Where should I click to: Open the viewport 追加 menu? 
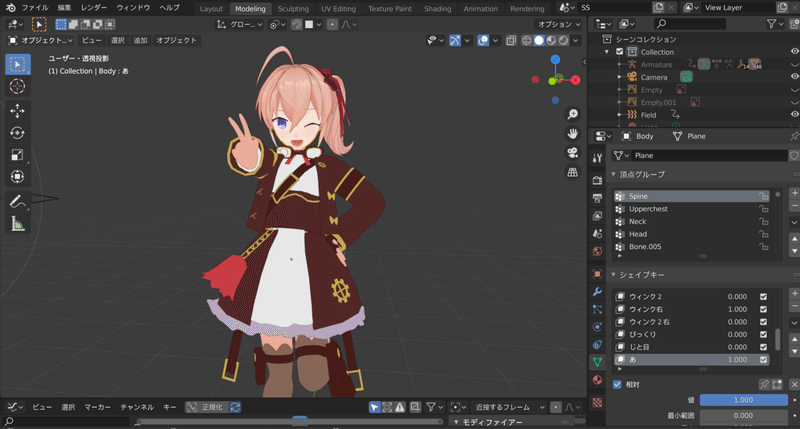pyautogui.click(x=140, y=40)
